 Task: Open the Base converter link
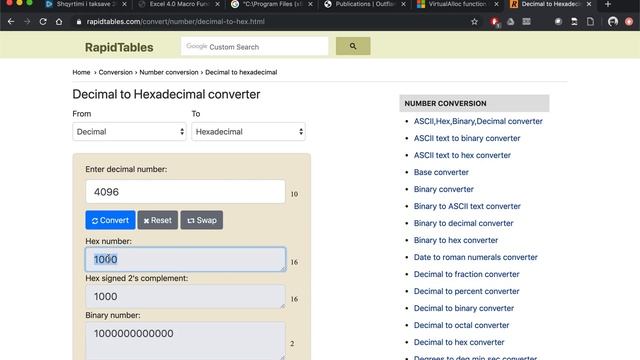coord(441,172)
